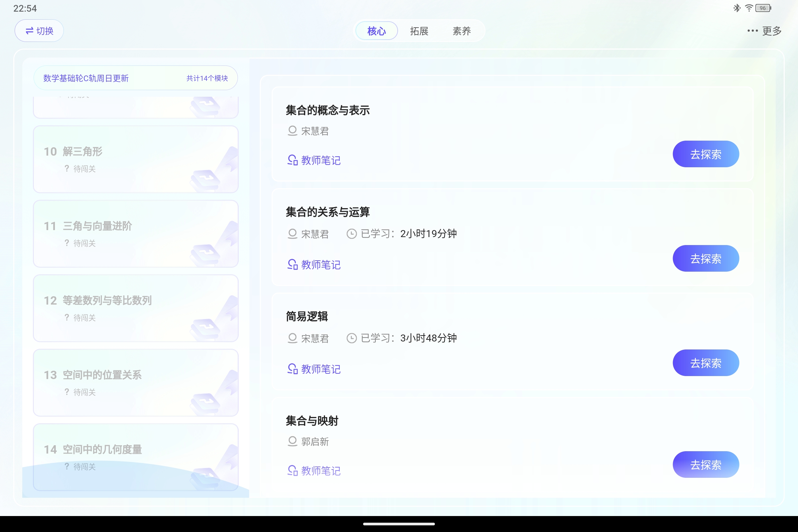This screenshot has width=798, height=532.
Task: Select module 10 解三角形
Action: (x=136, y=159)
